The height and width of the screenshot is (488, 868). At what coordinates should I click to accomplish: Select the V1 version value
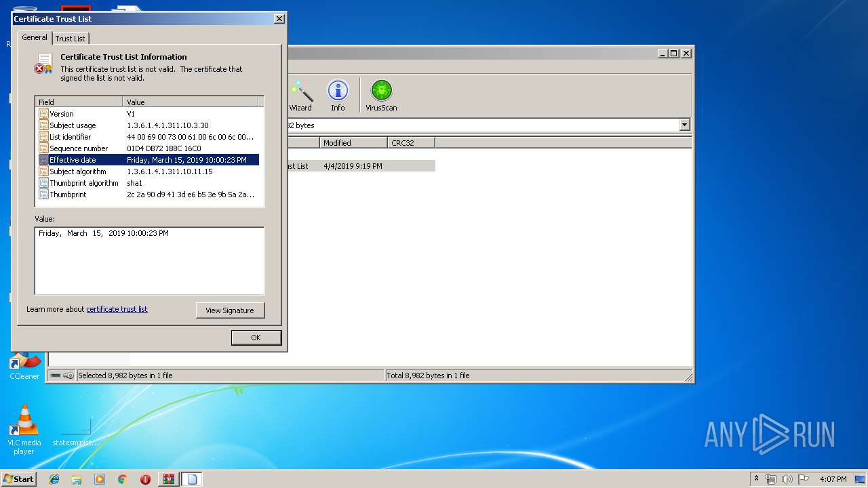[131, 114]
